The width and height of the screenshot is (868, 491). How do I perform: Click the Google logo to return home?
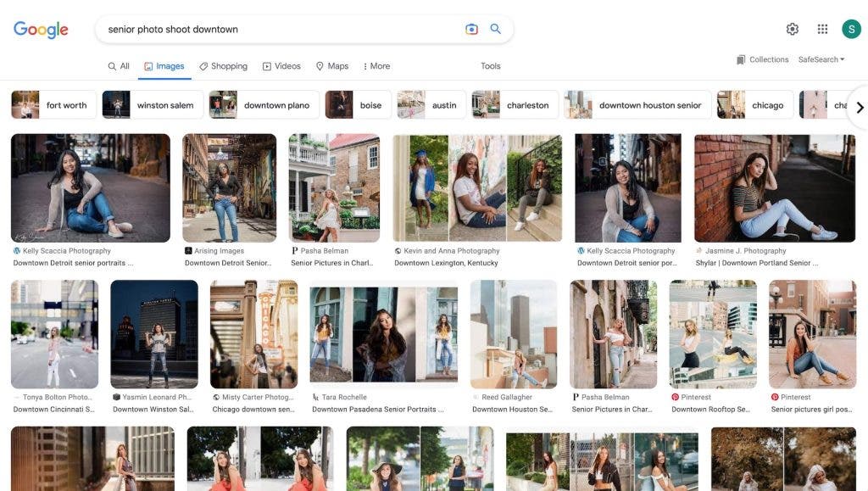point(41,29)
